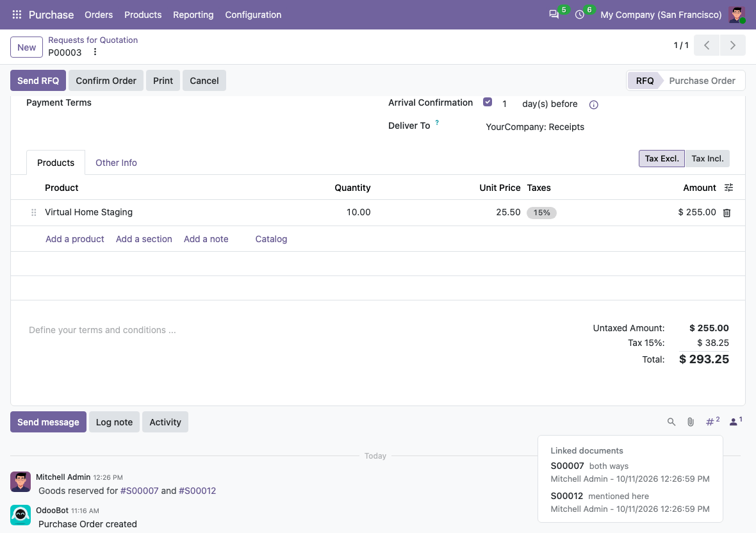Open Mitchell Admin user avatar menu
Viewport: 756px width, 533px height.
737,15
